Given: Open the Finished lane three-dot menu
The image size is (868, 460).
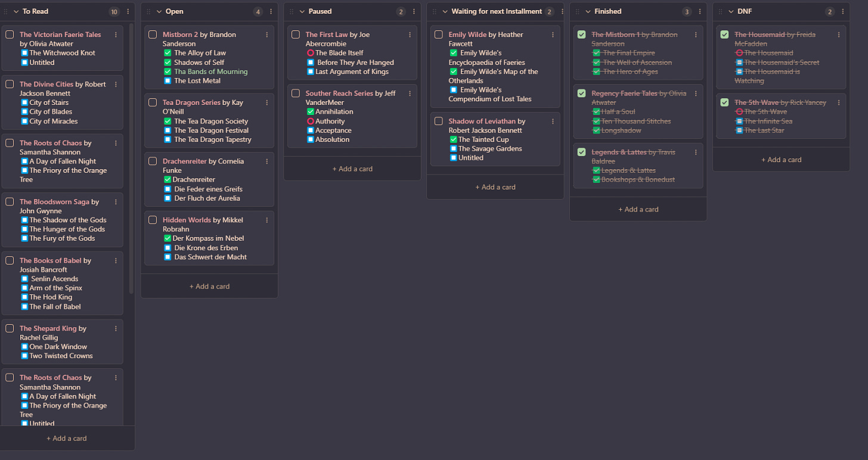Looking at the screenshot, I should pyautogui.click(x=700, y=11).
